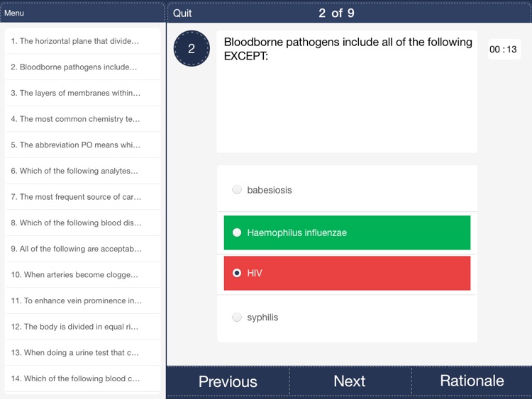Open question 1 about the horizontal plane
The height and width of the screenshot is (399, 532).
click(x=83, y=41)
